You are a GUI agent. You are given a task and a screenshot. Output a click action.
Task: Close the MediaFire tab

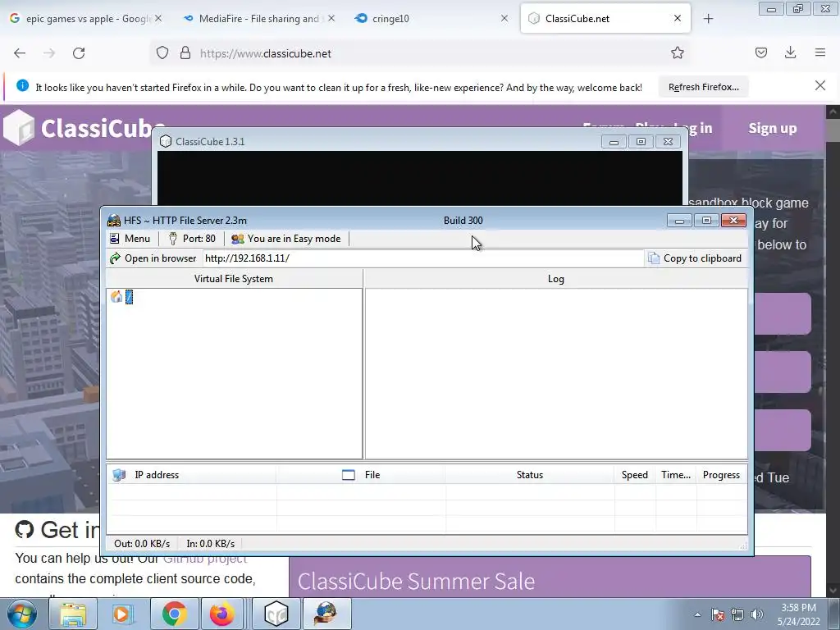pos(331,18)
